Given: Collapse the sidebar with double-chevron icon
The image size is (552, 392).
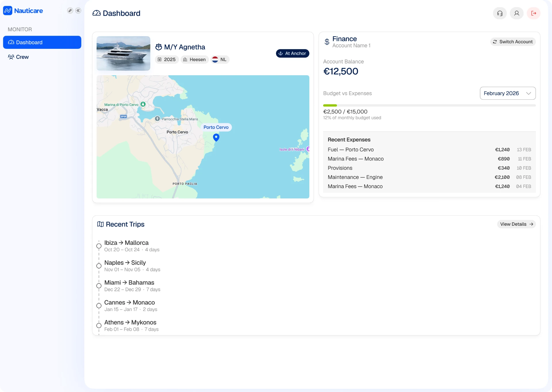Looking at the screenshot, I should (78, 11).
